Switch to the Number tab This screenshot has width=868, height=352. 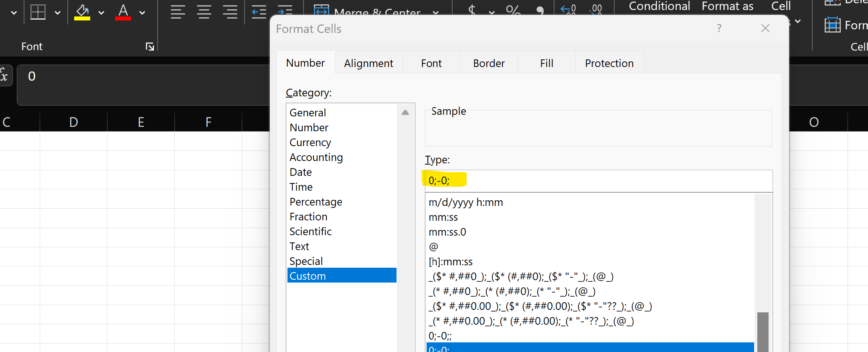click(x=306, y=63)
